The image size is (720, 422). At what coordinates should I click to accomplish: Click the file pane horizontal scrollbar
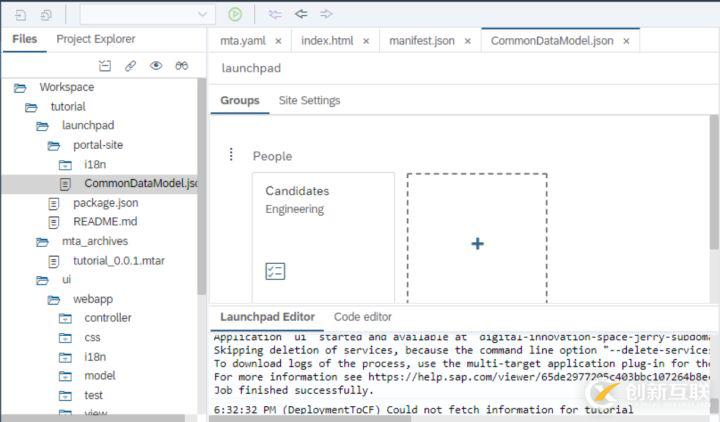coord(93,418)
